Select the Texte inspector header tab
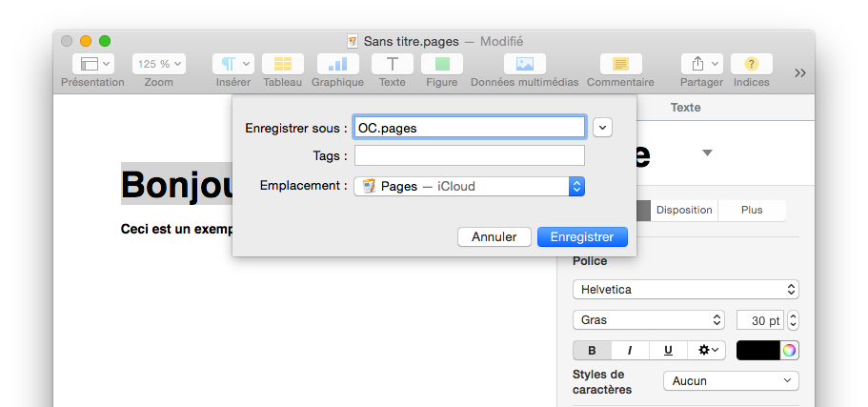Image resolution: width=868 pixels, height=407 pixels. point(685,108)
